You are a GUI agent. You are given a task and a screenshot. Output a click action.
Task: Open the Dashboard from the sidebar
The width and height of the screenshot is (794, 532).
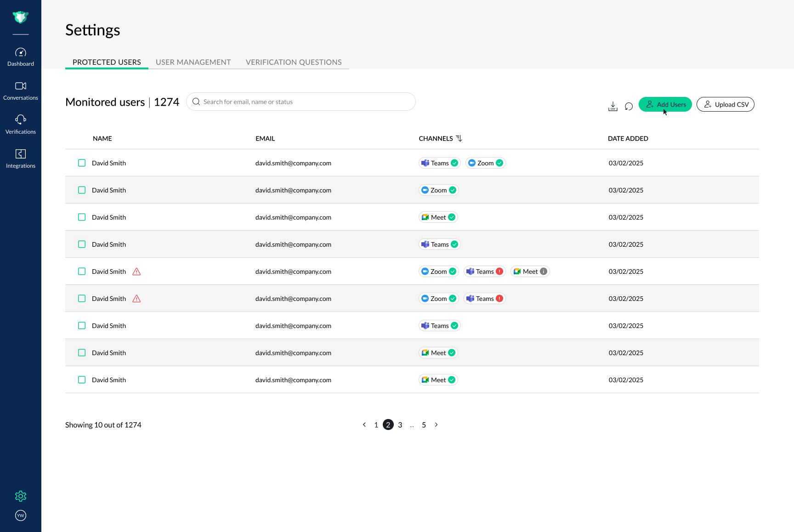coord(21,56)
